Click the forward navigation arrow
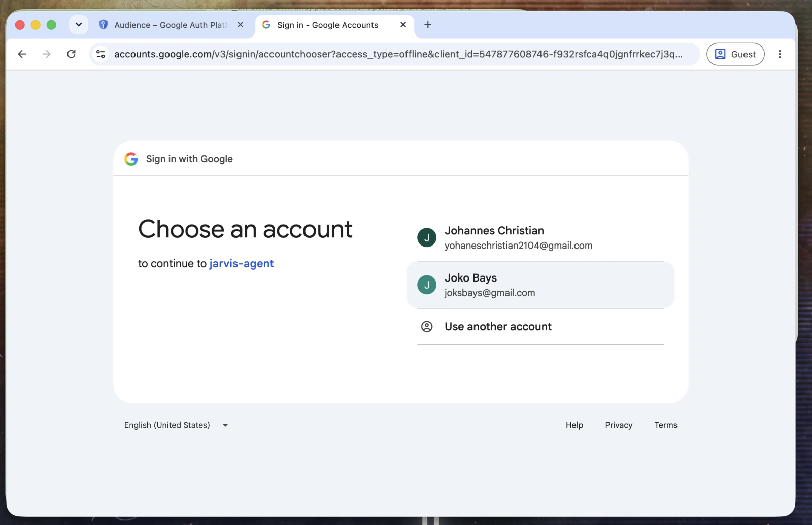 click(46, 54)
